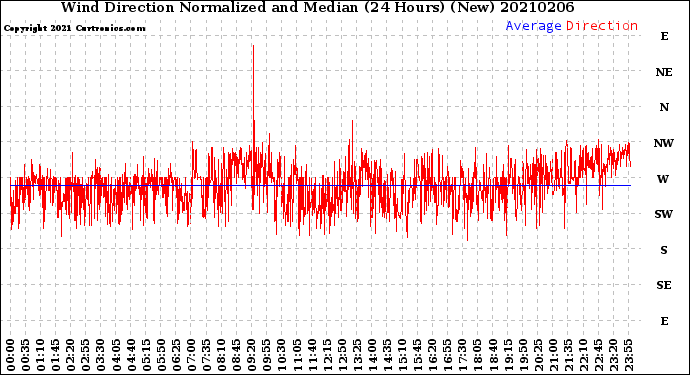This screenshot has height=375, width=690.
Task: Click the 04:05 time axis label
Action: click(x=116, y=355)
